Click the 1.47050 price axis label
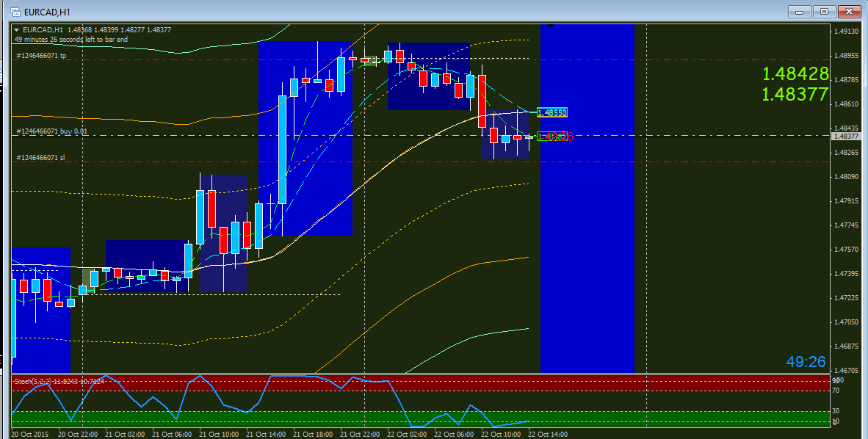868x439 pixels. (x=846, y=322)
